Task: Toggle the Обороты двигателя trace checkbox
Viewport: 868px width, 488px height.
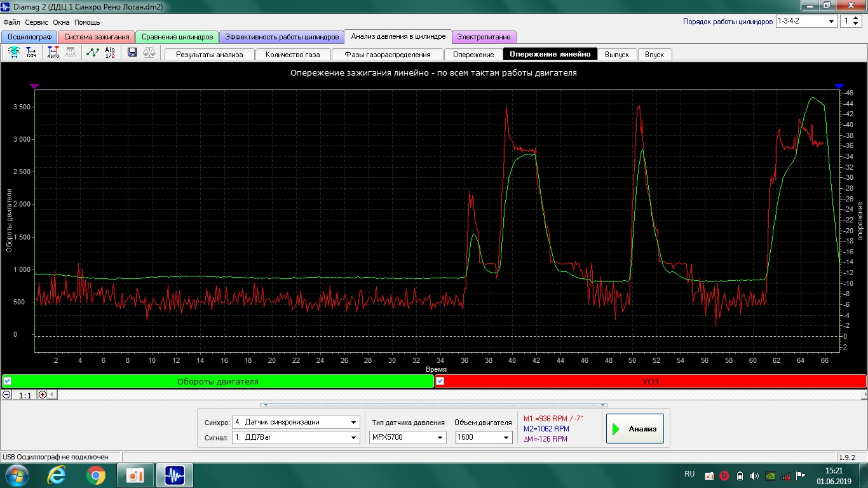Action: (x=7, y=381)
